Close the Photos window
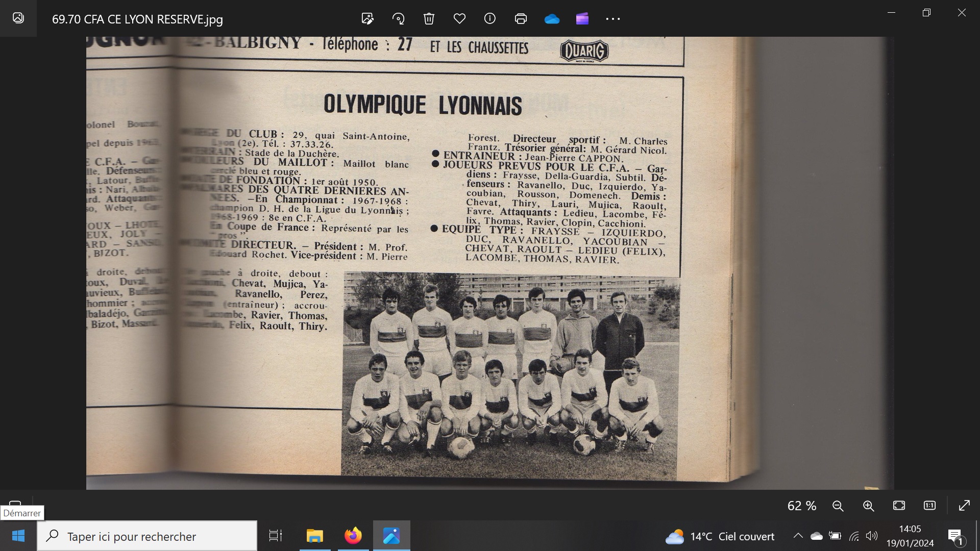The height and width of the screenshot is (551, 980). (x=962, y=13)
